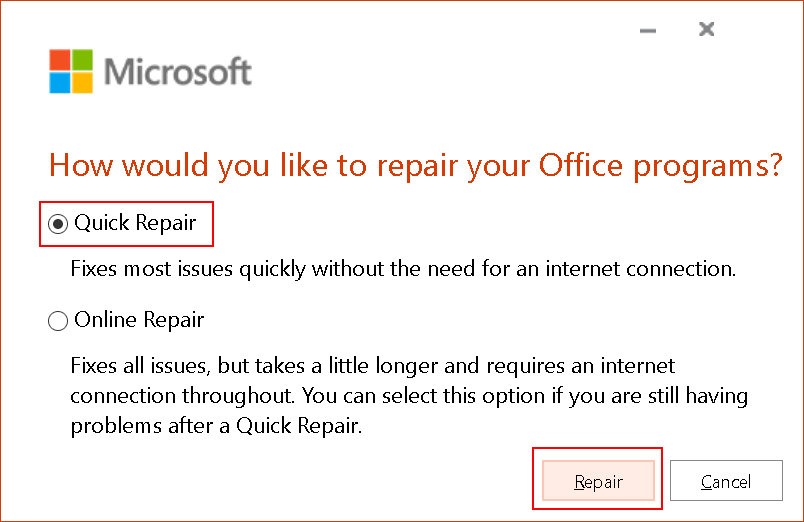Screen dimensions: 804x522
Task: Click the blue square of the Microsoft logo
Action: point(59,83)
